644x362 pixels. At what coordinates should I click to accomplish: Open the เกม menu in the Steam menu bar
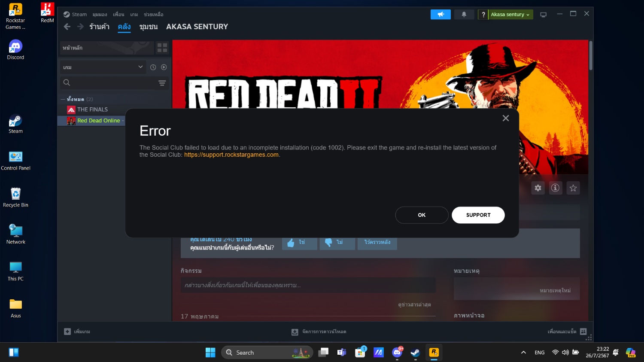[x=134, y=14]
